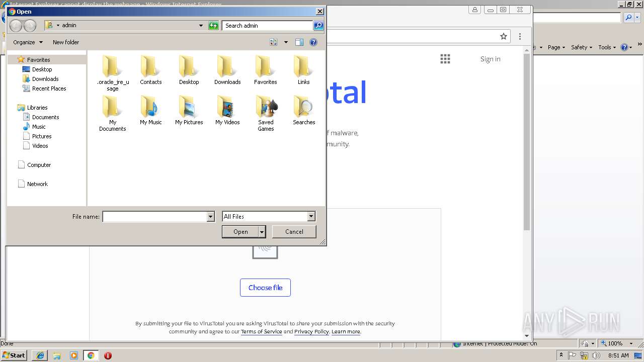Select Recent Places in sidebar
The width and height of the screenshot is (644, 362).
point(49,88)
